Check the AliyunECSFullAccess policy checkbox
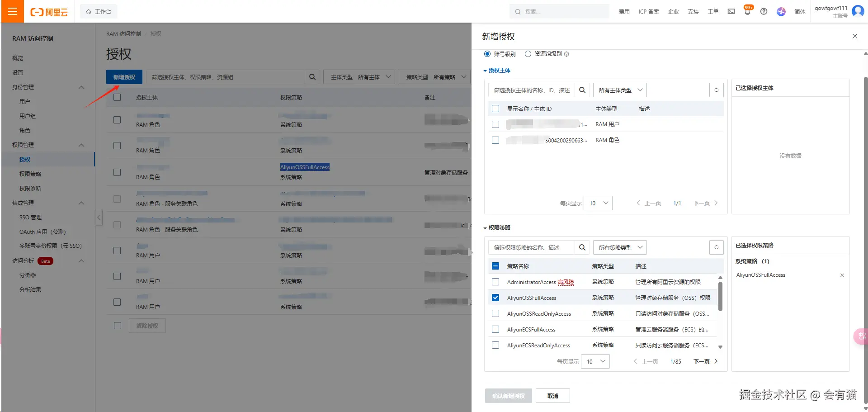This screenshot has height=412, width=868. 495,329
